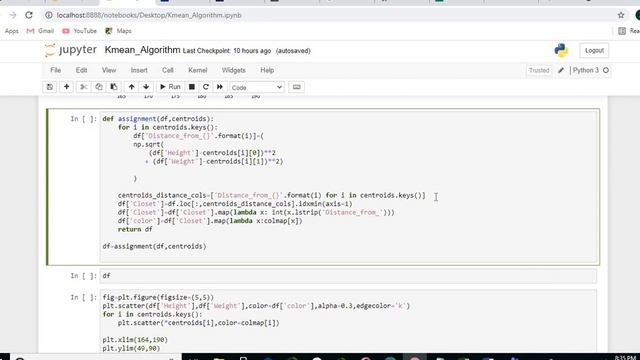The height and width of the screenshot is (360, 640).
Task: Click the Logout button
Action: 594,51
